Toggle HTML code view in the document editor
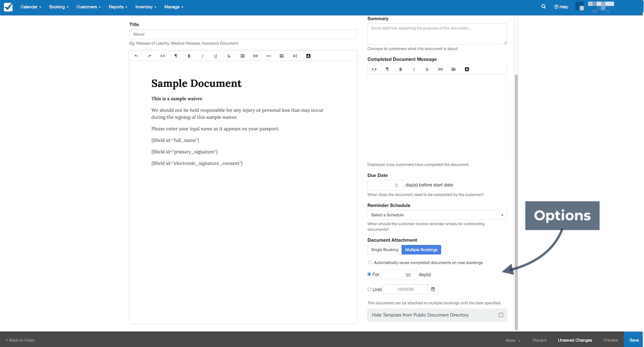The width and height of the screenshot is (644, 347). (163, 56)
